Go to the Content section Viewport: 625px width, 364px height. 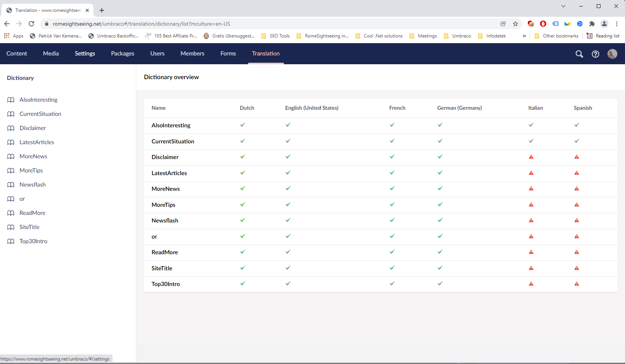pos(17,54)
